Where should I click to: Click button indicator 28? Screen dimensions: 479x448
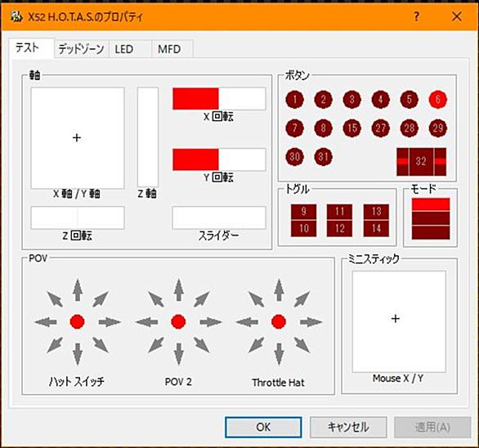(409, 128)
